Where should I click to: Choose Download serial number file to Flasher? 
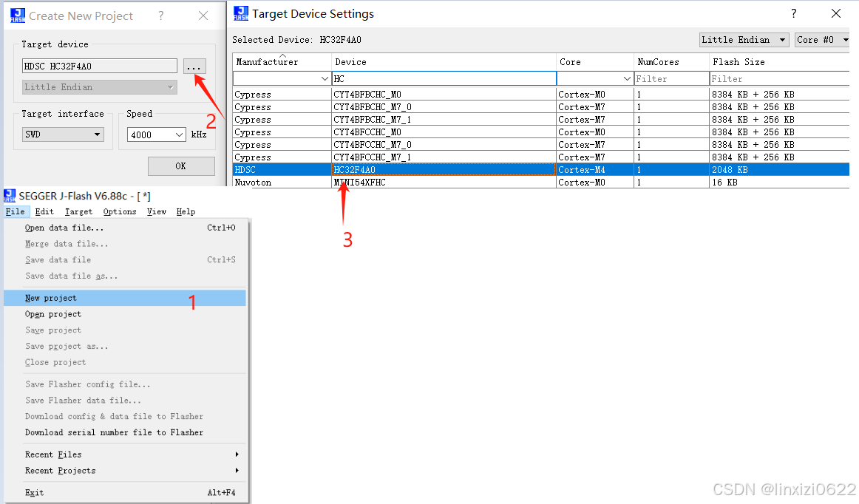point(125,432)
